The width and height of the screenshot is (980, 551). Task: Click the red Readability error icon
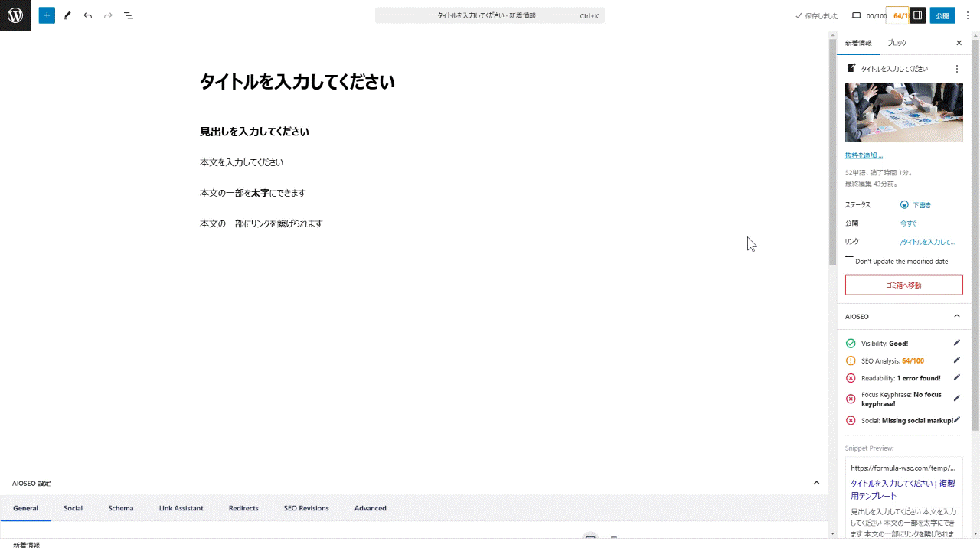click(x=851, y=378)
